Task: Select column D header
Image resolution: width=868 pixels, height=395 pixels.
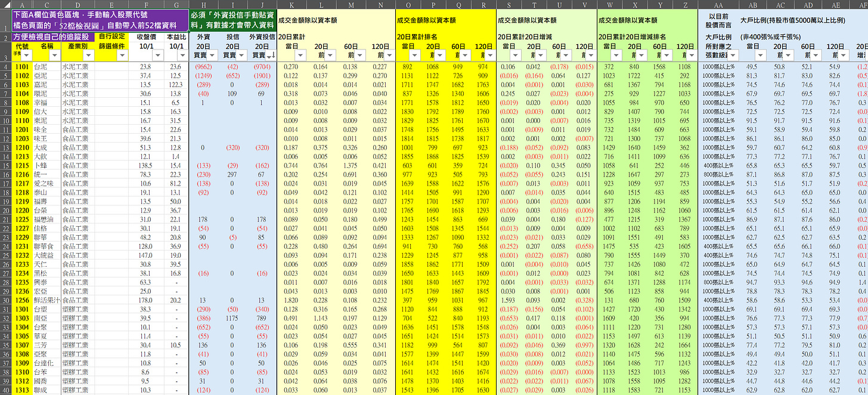Action: [78, 4]
